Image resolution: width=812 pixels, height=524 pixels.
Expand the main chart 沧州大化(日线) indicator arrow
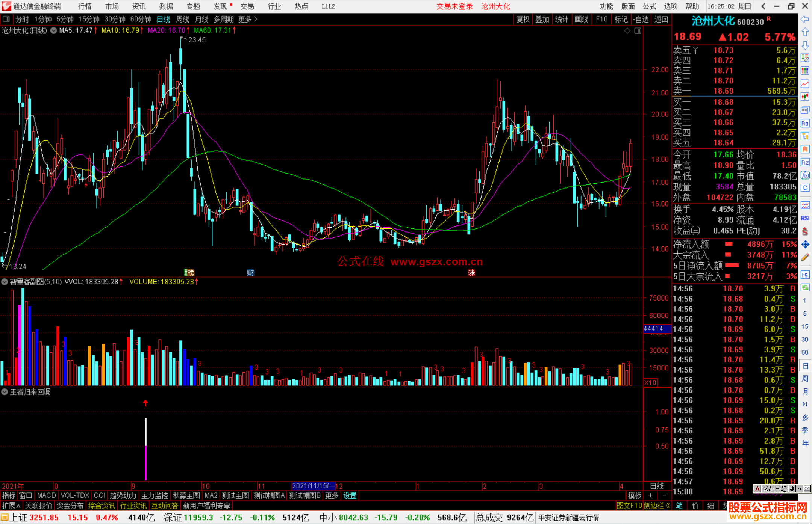54,30
